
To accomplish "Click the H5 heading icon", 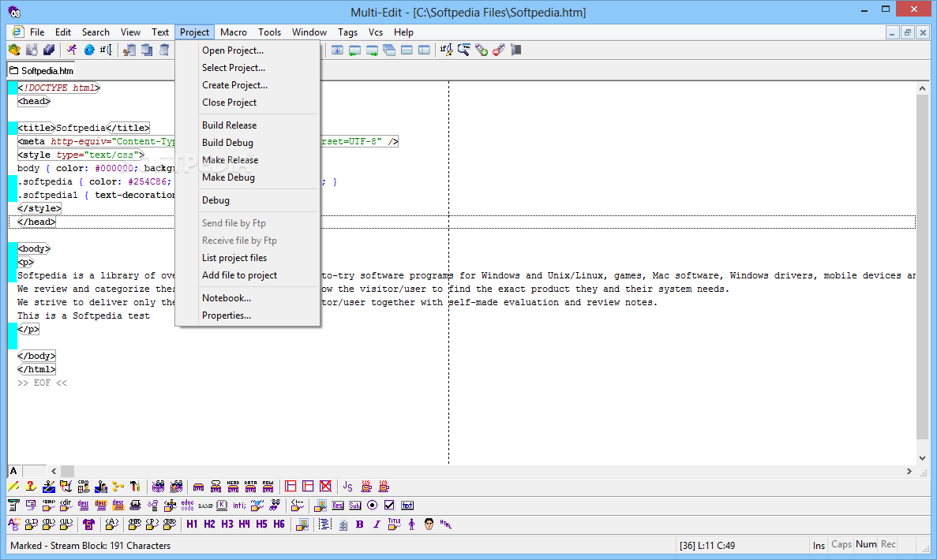I will coord(262,525).
